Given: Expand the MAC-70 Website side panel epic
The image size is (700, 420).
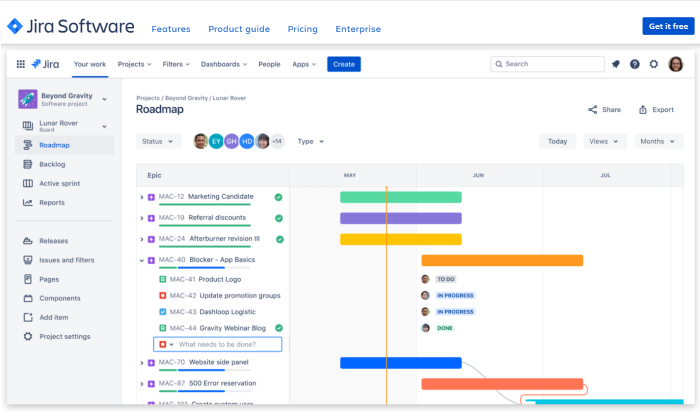Looking at the screenshot, I should click(142, 363).
